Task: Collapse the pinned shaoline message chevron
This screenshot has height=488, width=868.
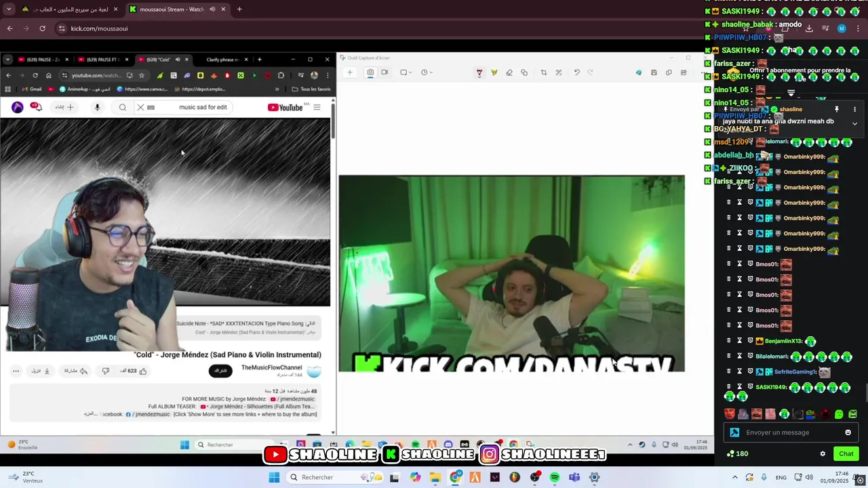Action: pyautogui.click(x=854, y=123)
